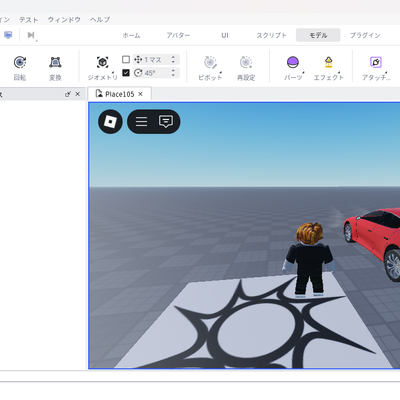Close the Place105 document tab
The image size is (400, 400).
pos(140,94)
